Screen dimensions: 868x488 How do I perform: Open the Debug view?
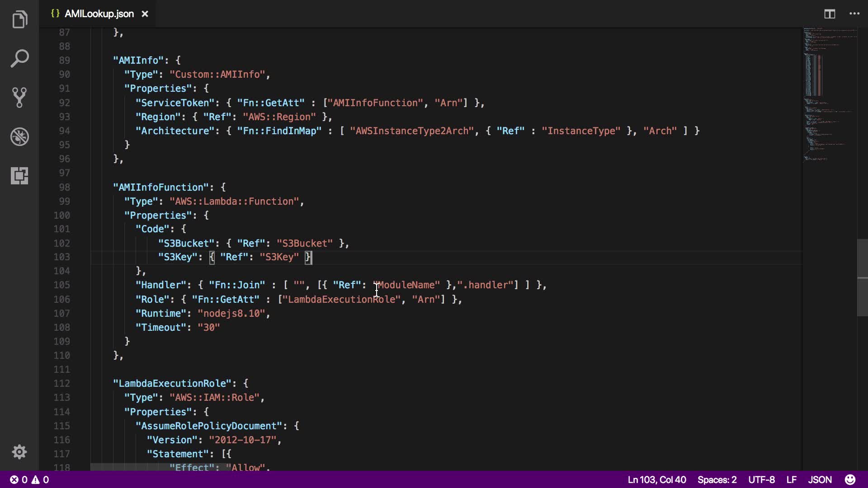pyautogui.click(x=19, y=136)
